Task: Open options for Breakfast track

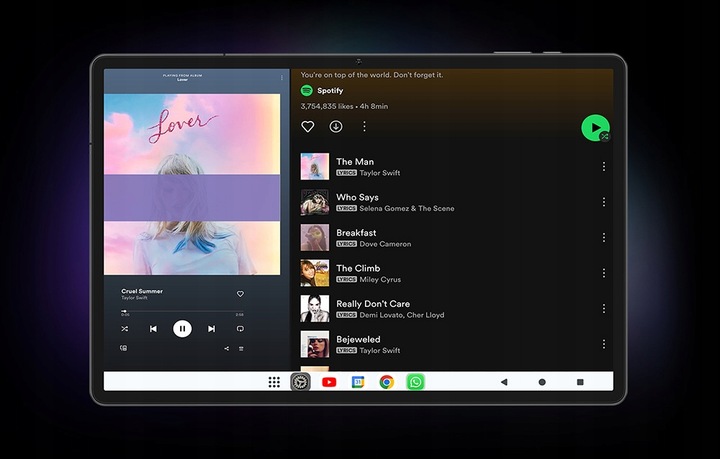Action: [604, 237]
